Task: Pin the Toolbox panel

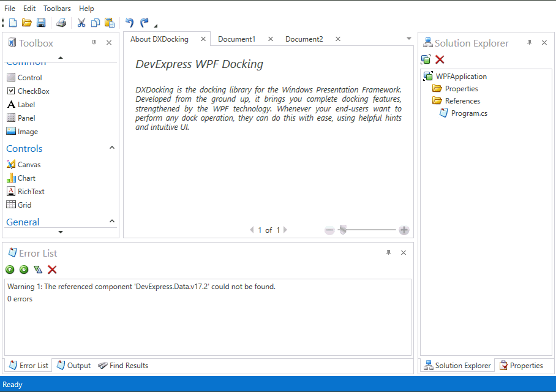Action: tap(94, 43)
